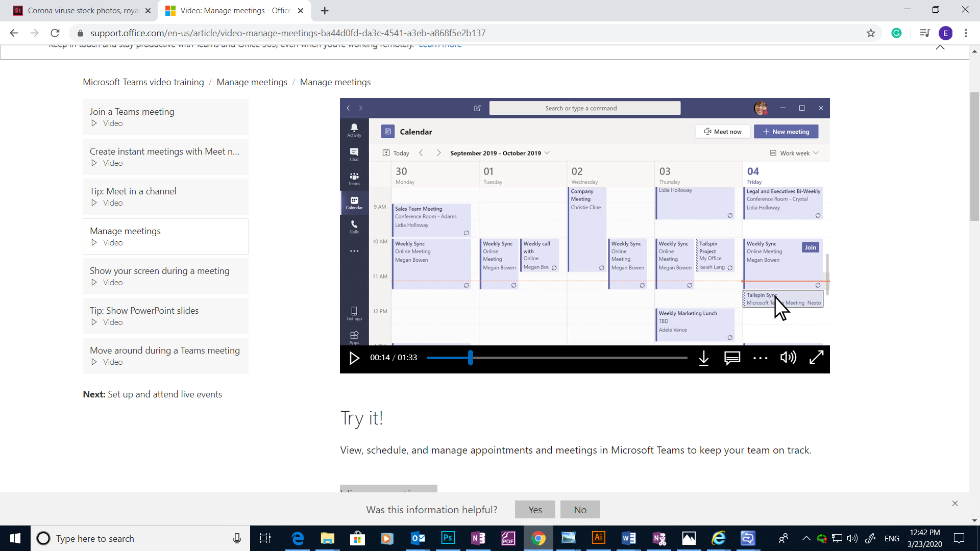The image size is (980, 551).
Task: Open Task View on the taskbar
Action: click(265, 538)
